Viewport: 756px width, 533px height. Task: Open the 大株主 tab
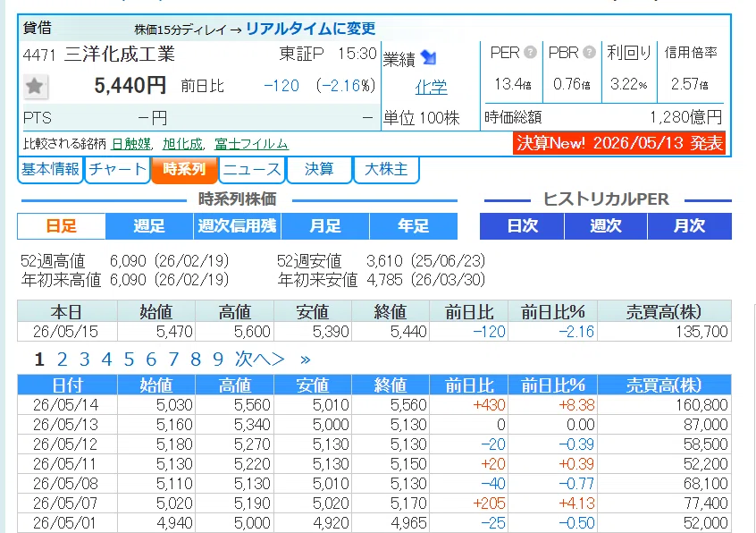coord(386,169)
